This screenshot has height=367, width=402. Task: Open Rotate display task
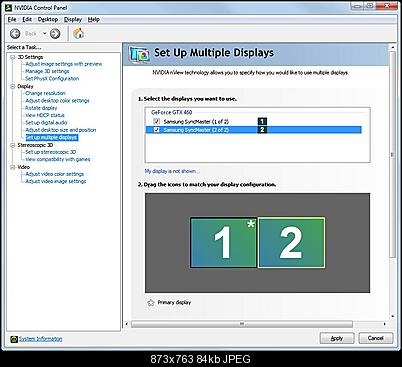(x=41, y=108)
